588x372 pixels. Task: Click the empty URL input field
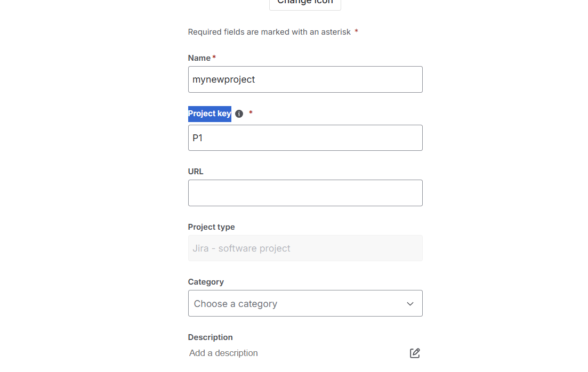coord(305,193)
